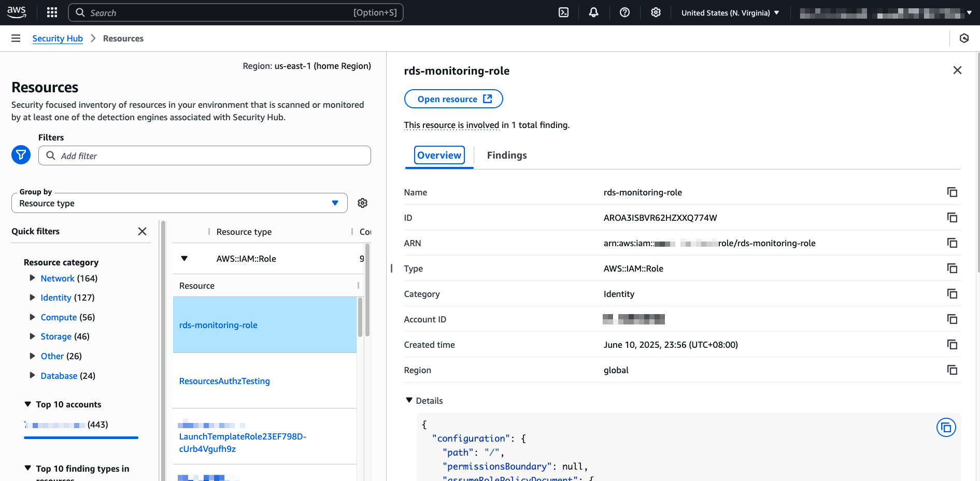Go to Security Hub breadcrumb link
980x481 pixels.
click(58, 38)
